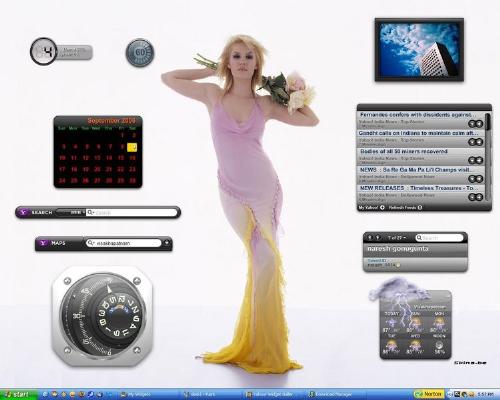Expand the arrow at Maps widget's right end
The height and width of the screenshot is (400, 500).
pos(167,243)
